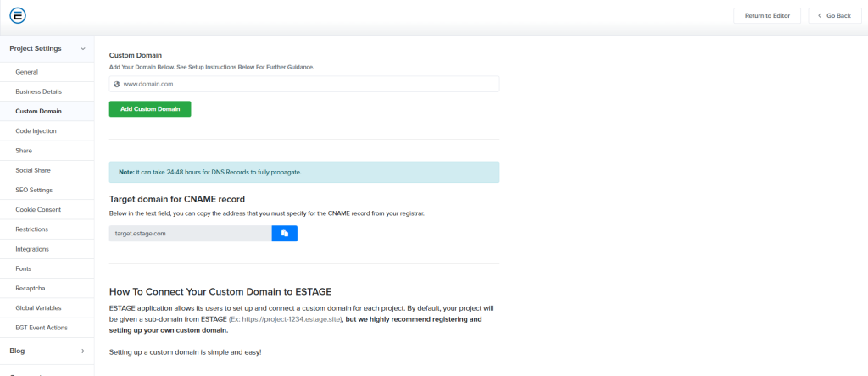Click 'Setting up a custom domain is simple' text
The width and height of the screenshot is (868, 376).
point(185,351)
